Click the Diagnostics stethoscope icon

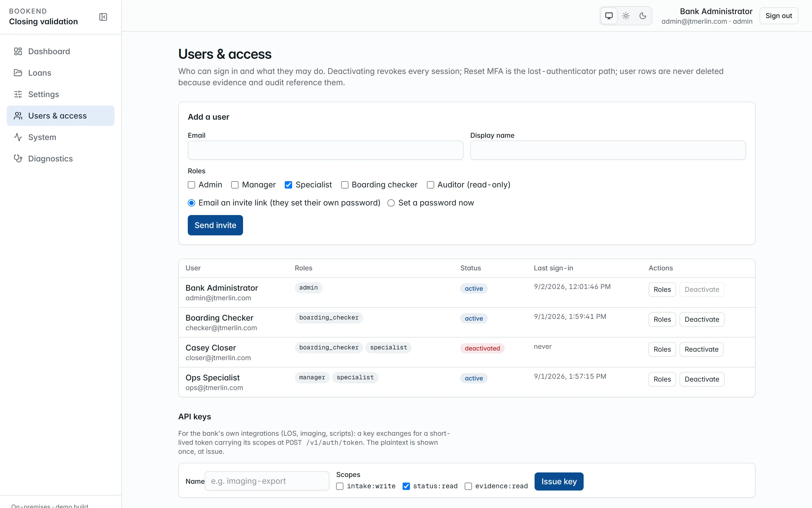tap(18, 159)
